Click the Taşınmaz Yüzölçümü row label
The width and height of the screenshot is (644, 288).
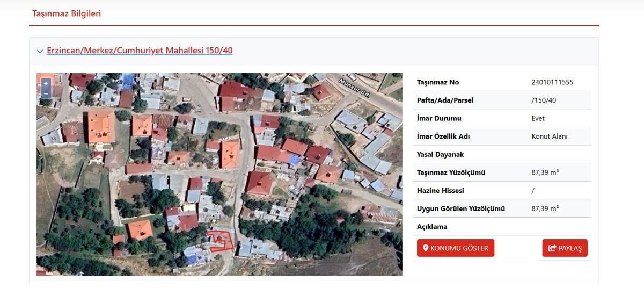click(451, 172)
